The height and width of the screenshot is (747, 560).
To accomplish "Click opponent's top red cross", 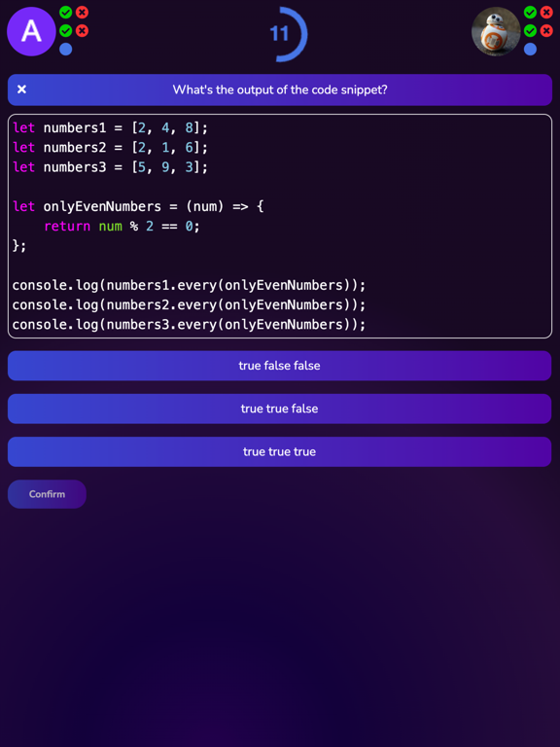I will click(546, 13).
